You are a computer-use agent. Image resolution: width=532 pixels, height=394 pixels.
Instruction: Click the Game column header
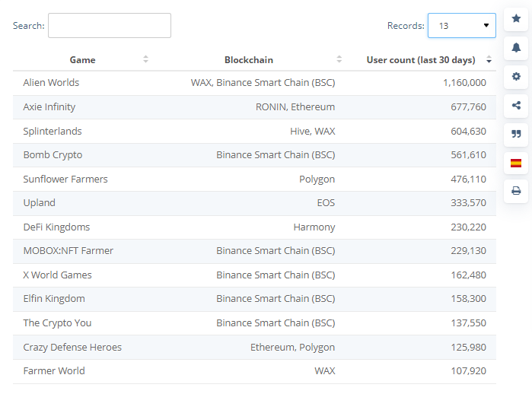pos(82,59)
